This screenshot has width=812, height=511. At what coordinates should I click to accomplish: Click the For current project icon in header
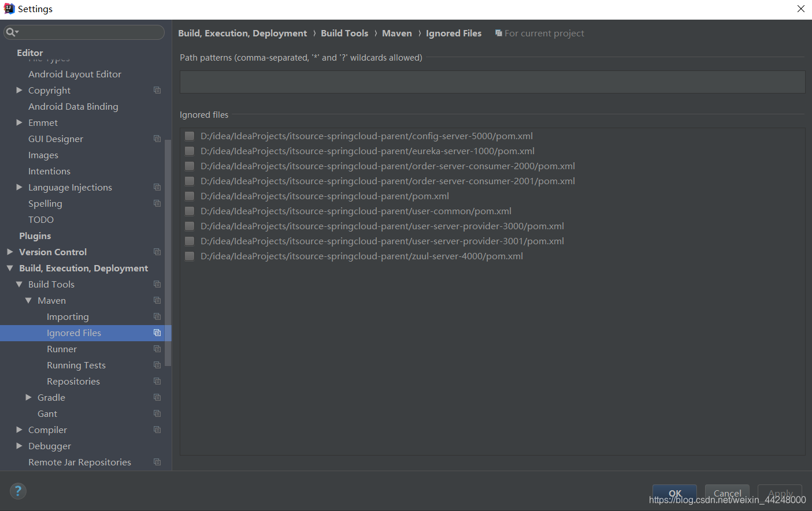(x=499, y=33)
